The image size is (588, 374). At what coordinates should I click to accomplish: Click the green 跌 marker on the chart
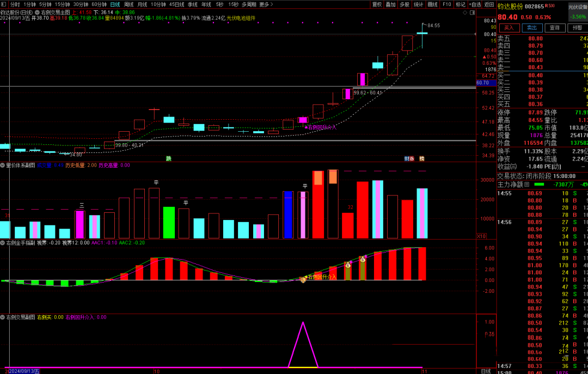point(169,159)
